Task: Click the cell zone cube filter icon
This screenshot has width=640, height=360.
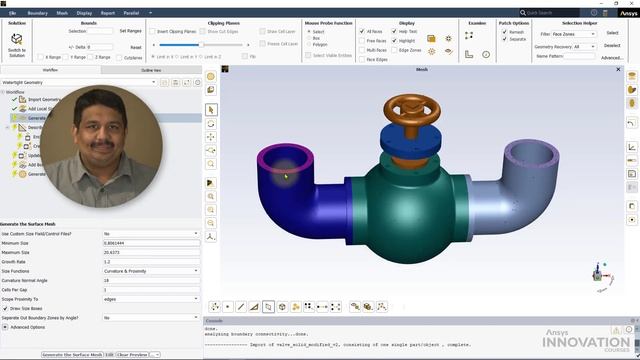Action: [x=282, y=307]
